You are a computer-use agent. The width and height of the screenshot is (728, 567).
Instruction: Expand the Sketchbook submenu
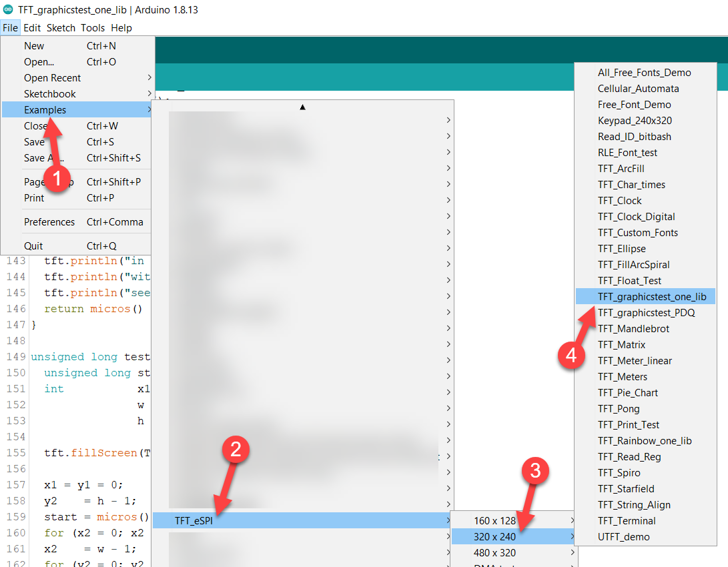click(77, 94)
